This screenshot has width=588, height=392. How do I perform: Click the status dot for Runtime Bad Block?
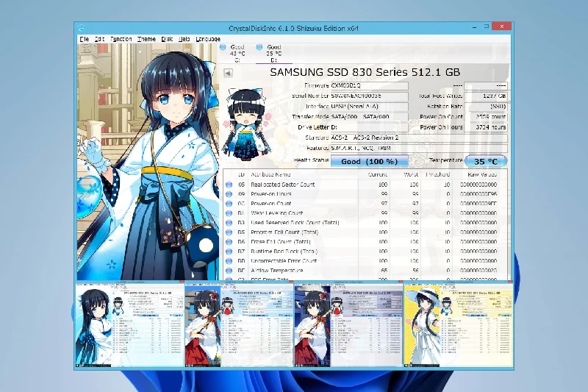(x=229, y=252)
